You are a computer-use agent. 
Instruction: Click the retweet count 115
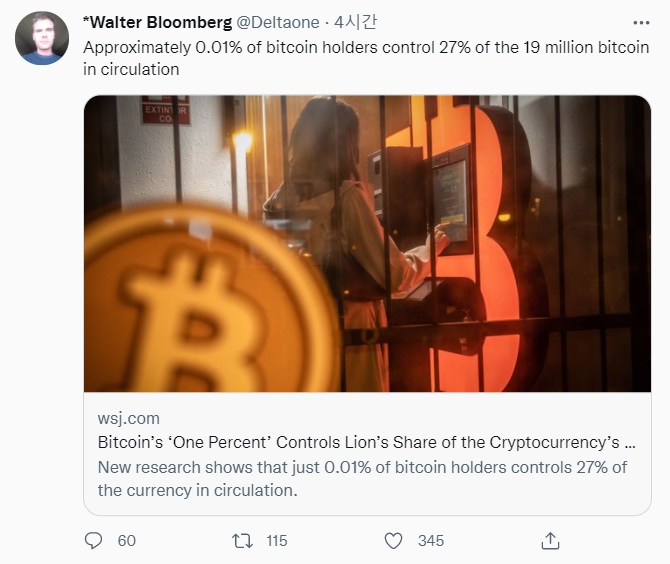tap(276, 540)
